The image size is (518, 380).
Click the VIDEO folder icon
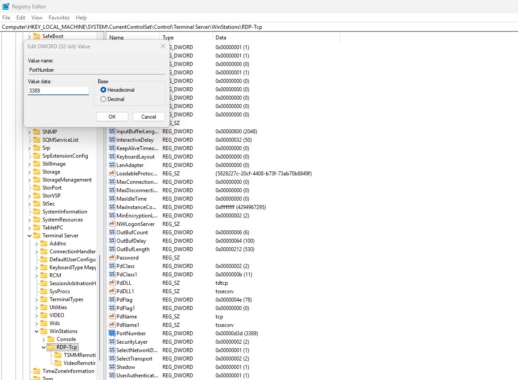(44, 315)
